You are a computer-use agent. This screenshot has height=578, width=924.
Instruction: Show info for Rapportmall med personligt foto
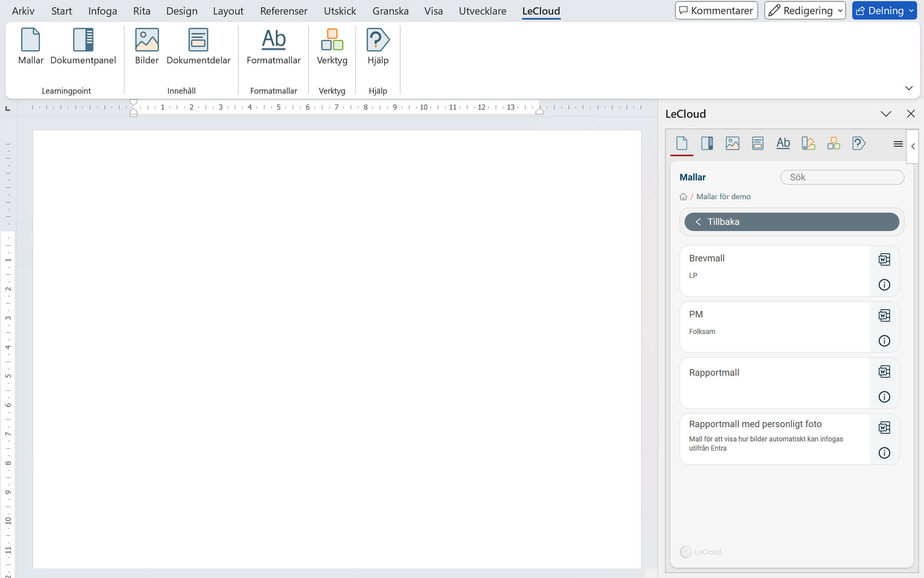tap(884, 453)
